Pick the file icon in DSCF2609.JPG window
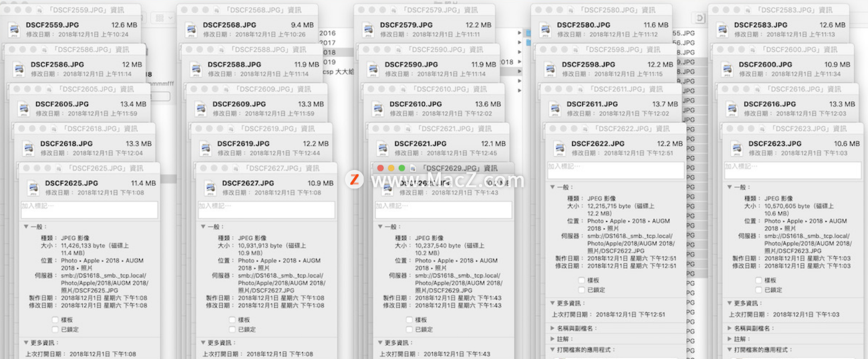 [x=201, y=109]
